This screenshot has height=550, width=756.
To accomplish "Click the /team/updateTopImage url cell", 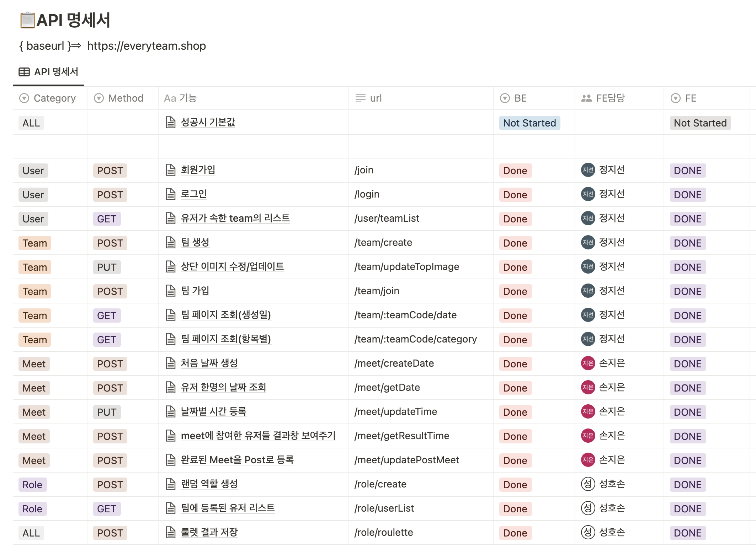I will tap(406, 267).
